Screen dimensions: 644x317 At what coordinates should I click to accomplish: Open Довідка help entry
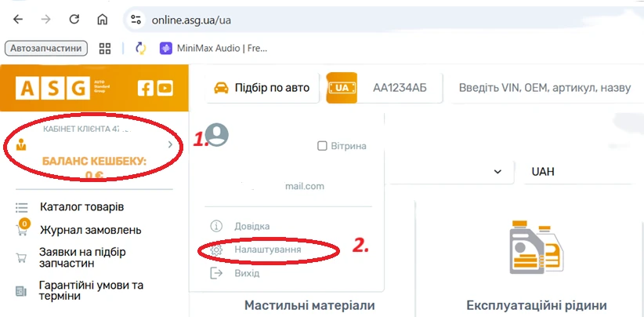(251, 226)
